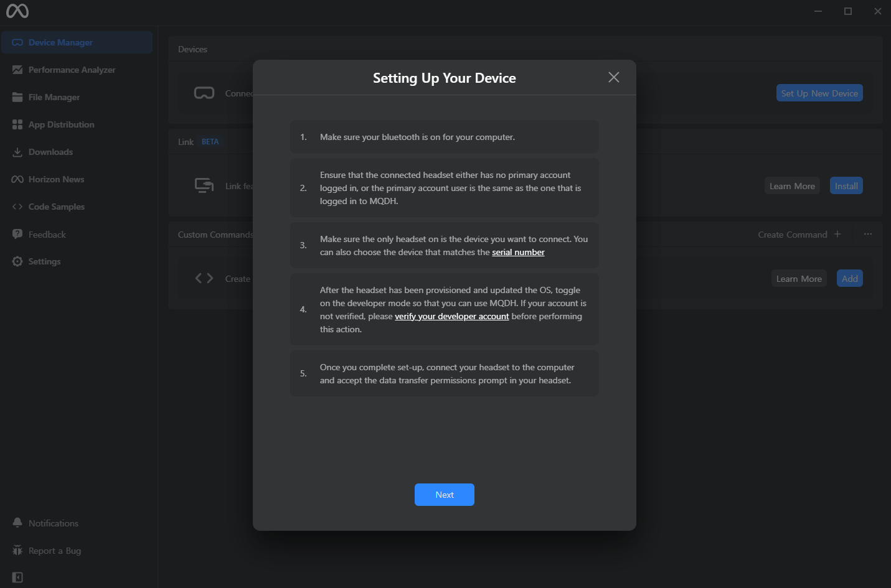Image resolution: width=891 pixels, height=588 pixels.
Task: Click the Settings gear icon
Action: pos(17,261)
